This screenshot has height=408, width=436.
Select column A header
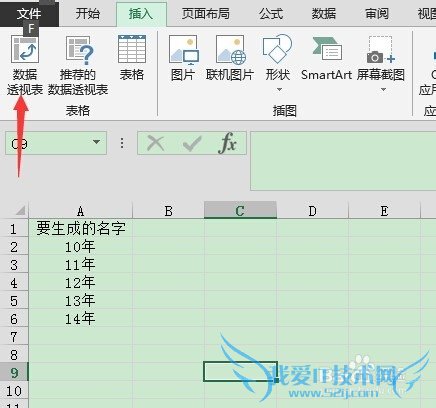coord(80,210)
